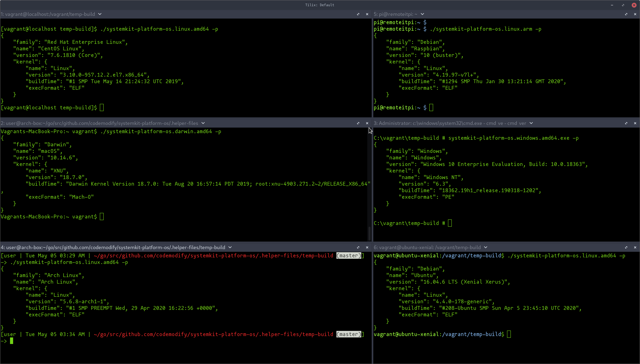
Task: Expand terminal 3 Administrator cmd.exe title menu
Action: tap(531, 123)
